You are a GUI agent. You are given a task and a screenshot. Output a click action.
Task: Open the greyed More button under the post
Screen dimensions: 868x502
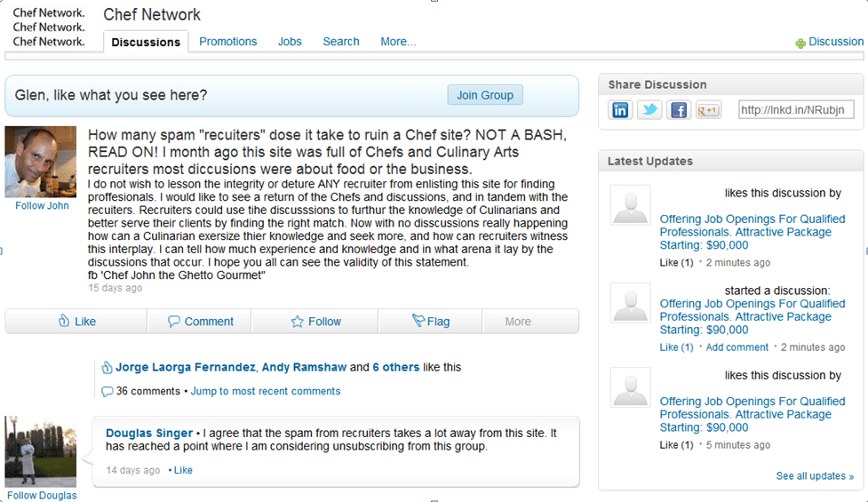pos(531,322)
